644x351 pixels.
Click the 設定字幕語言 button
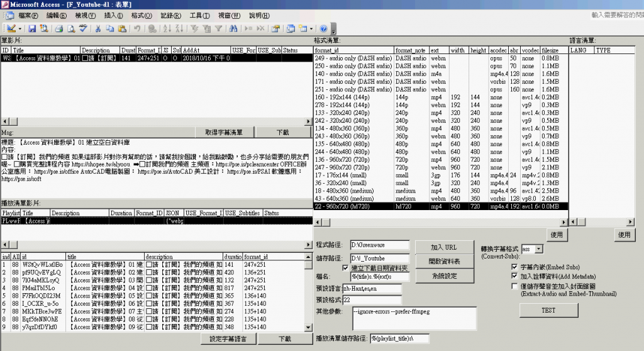point(228,338)
